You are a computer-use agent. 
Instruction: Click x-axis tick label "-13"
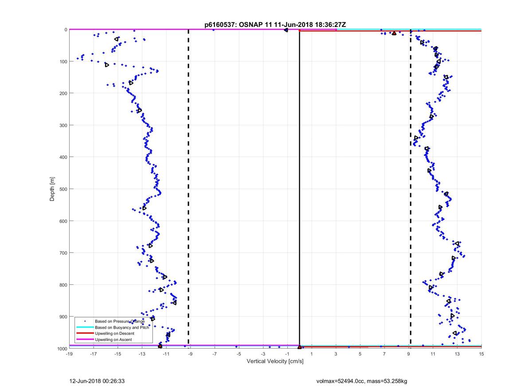pyautogui.click(x=142, y=354)
